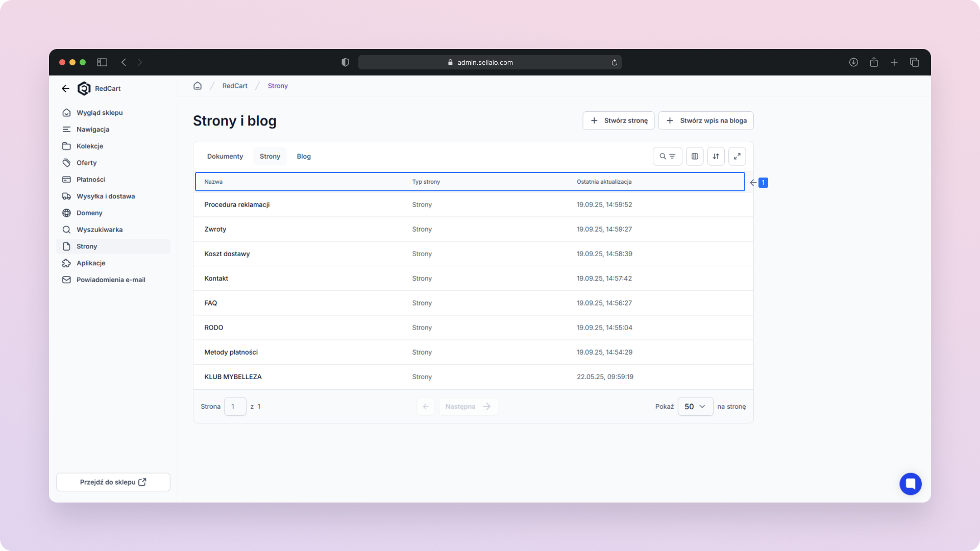
Task: Switch to the Blog tab
Action: [304, 156]
